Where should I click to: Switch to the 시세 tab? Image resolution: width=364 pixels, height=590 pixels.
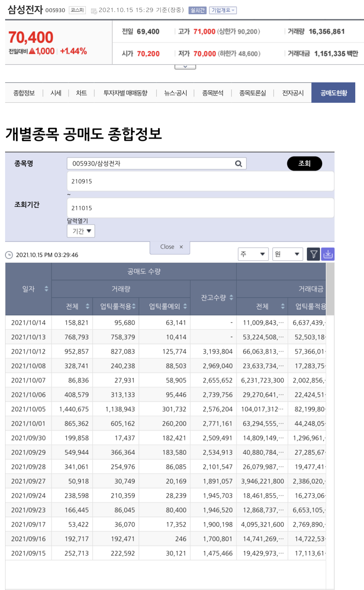point(56,93)
